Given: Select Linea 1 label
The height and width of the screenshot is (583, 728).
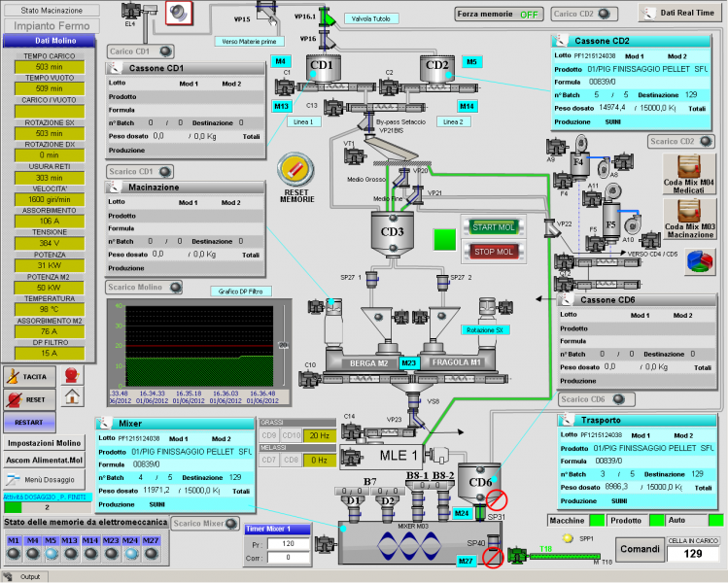Looking at the screenshot, I should point(303,121).
